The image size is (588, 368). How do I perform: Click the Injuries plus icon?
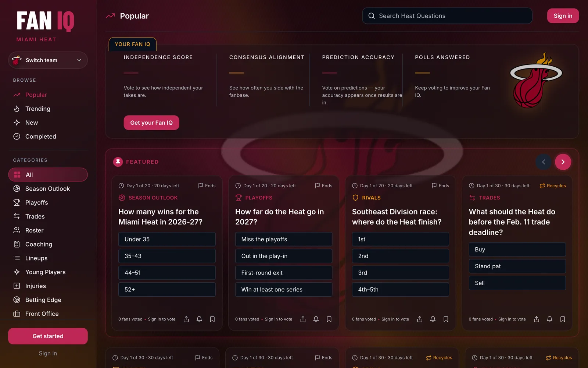(17, 286)
